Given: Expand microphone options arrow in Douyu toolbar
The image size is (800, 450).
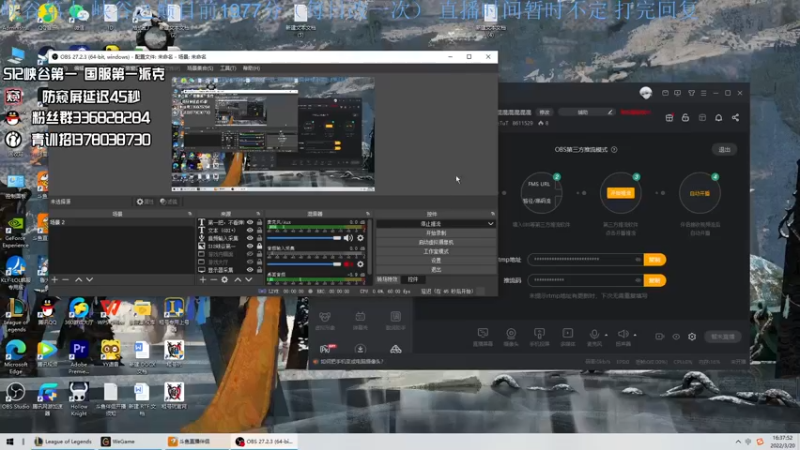Looking at the screenshot, I should (606, 335).
